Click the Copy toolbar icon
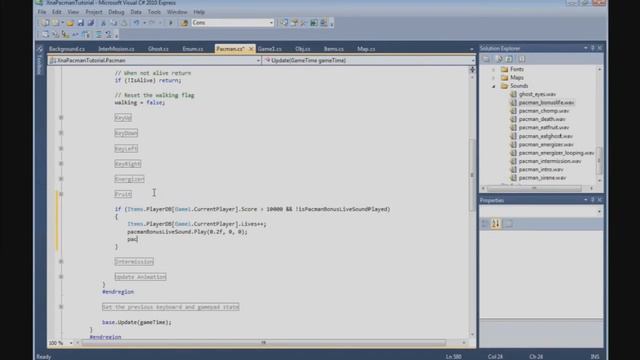 [113, 23]
